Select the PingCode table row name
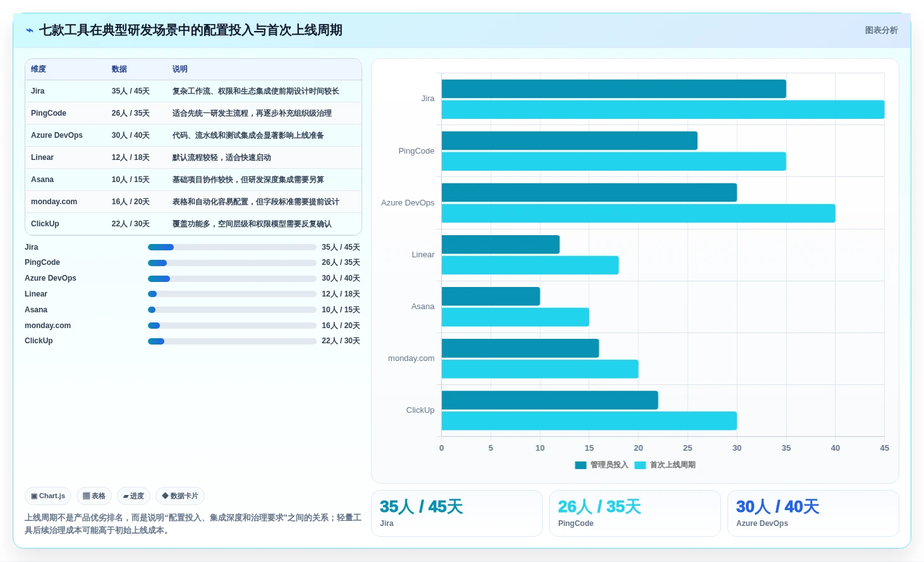Screen dimensions: 924x562 click(49, 113)
